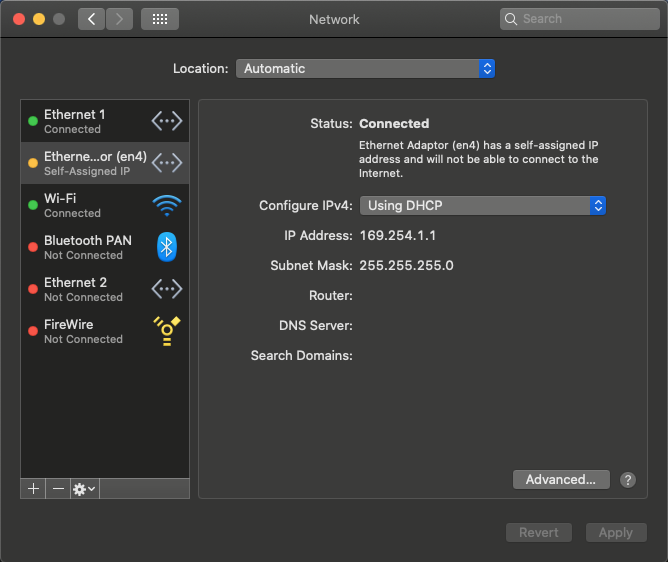Open the Configure IPv4 Using DHCP dropdown
Screen dimensions: 668x562
pos(483,205)
